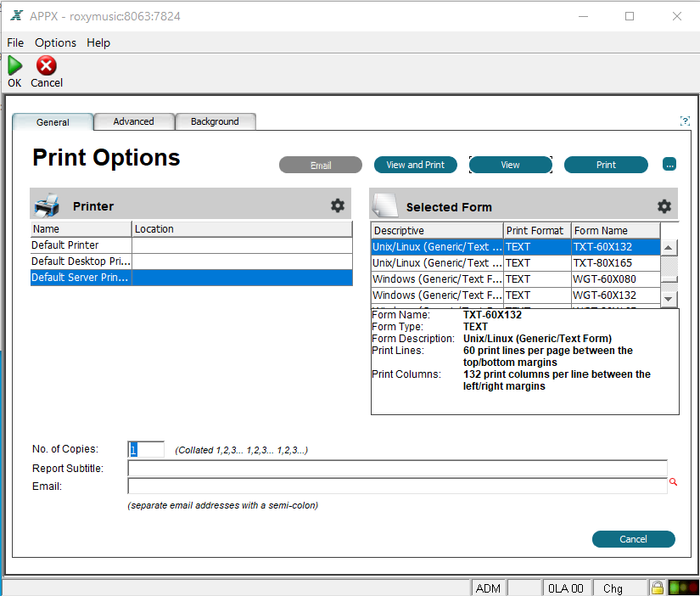Open the Printer section gear settings
The width and height of the screenshot is (700, 596).
338,205
